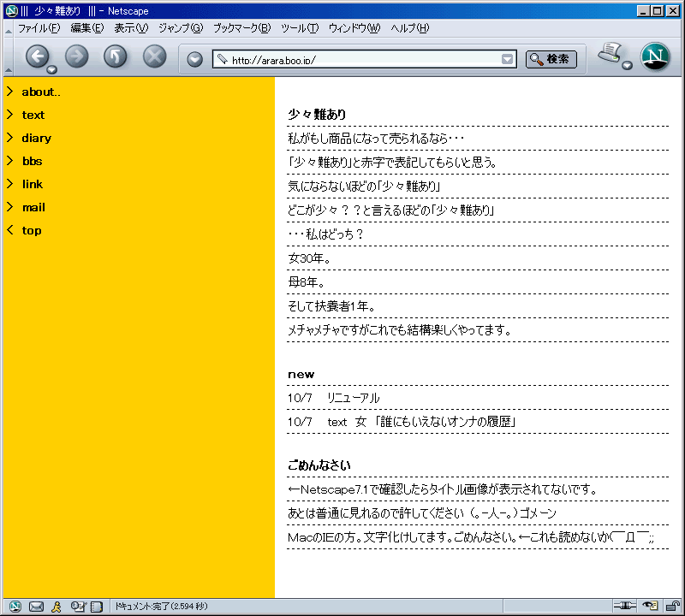Screen dimensions: 685x616
Task: Open the about.. link in sidebar
Action: 41,92
